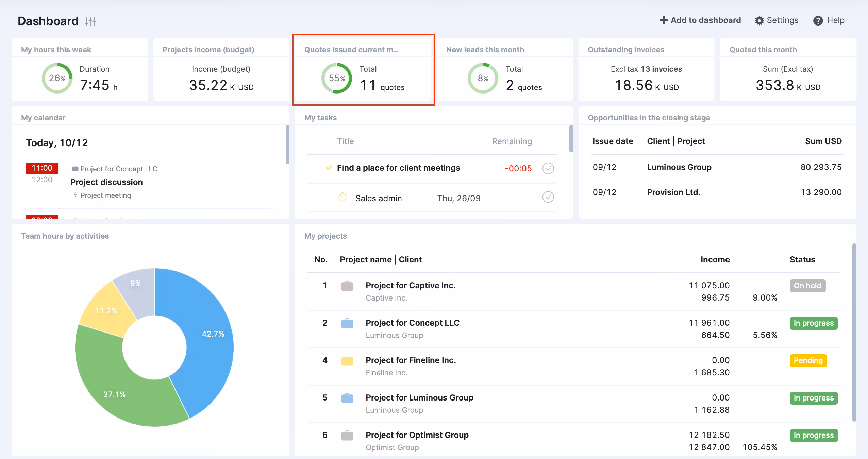Click the Pending status badge for Fineline Inc.
This screenshot has width=868, height=459.
click(808, 361)
